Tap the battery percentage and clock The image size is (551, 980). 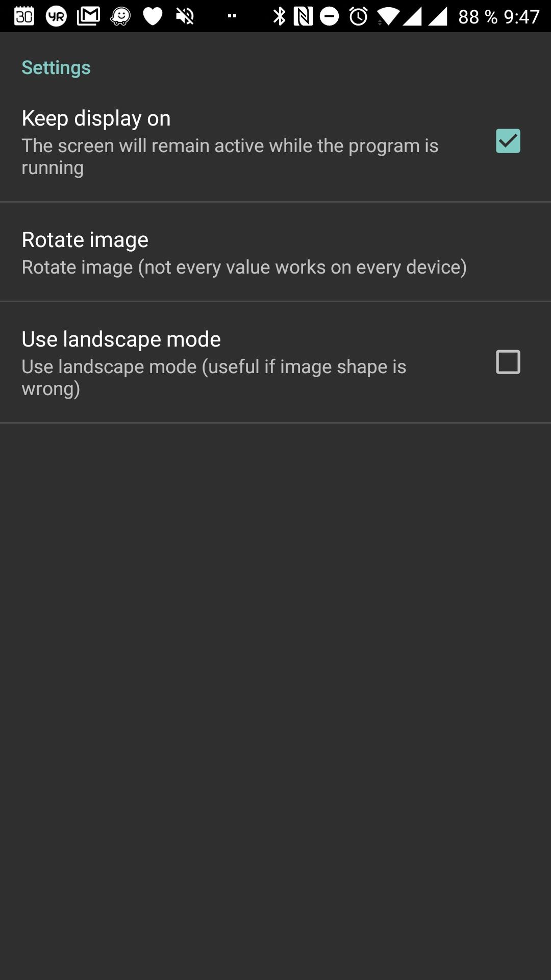click(x=499, y=17)
